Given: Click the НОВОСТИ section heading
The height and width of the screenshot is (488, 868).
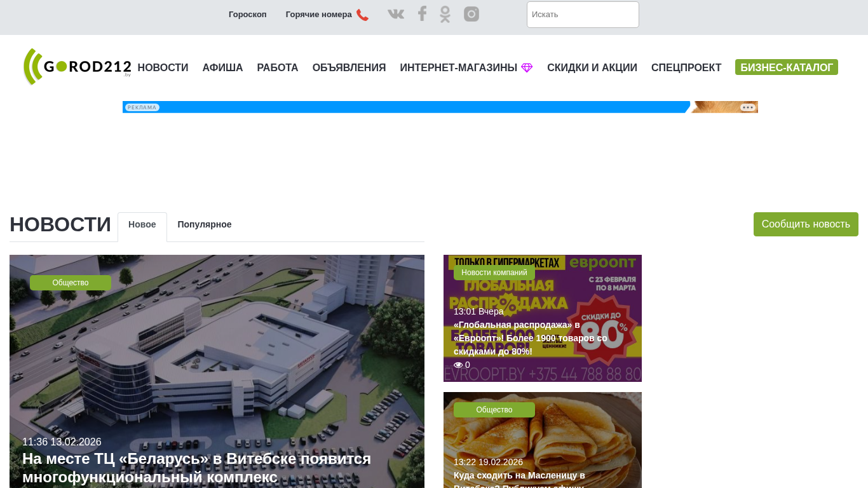Looking at the screenshot, I should 60,225.
